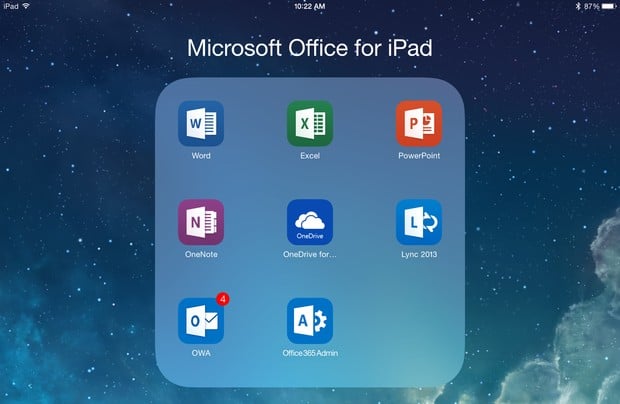Viewport: 620px width, 404px height.
Task: Launch the OneNote app
Action: pyautogui.click(x=201, y=222)
